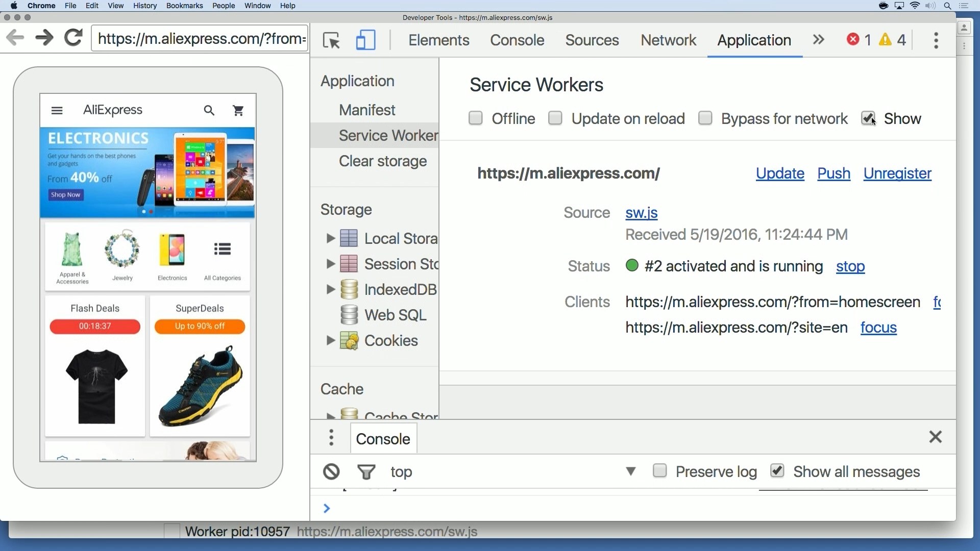Select the Console drawer tab
Screen dimensions: 980x551
point(383,439)
